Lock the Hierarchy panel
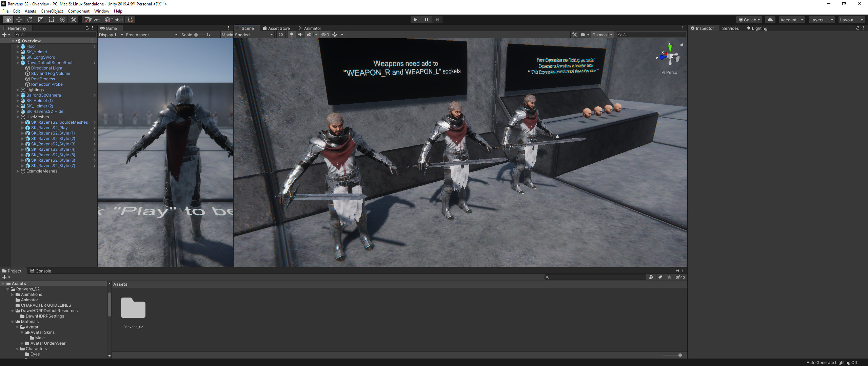868x366 pixels. tap(87, 28)
